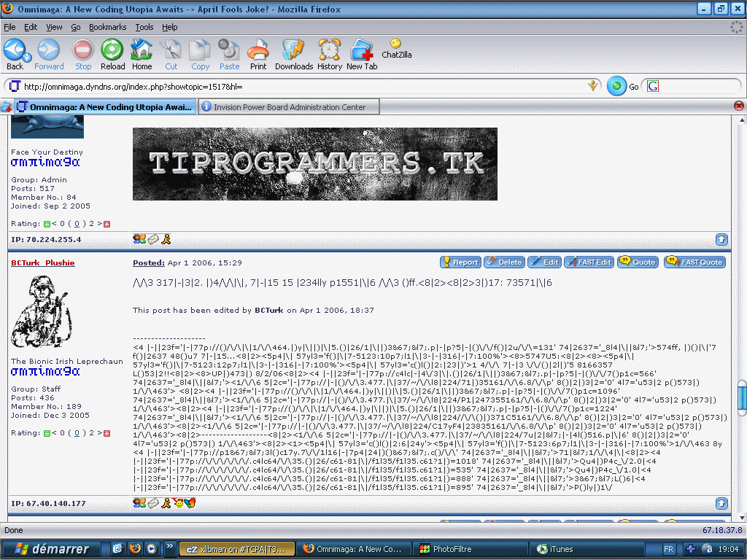Image resolution: width=747 pixels, height=560 pixels.
Task: Reload the current page
Action: click(112, 54)
